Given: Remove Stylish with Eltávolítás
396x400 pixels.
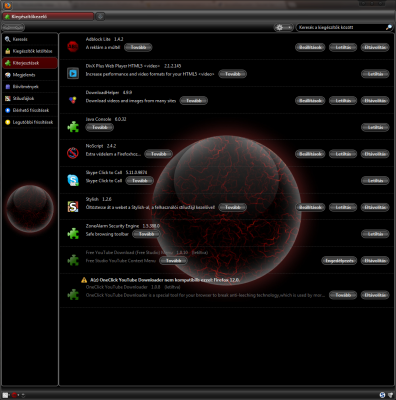Looking at the screenshot, I should tap(375, 207).
